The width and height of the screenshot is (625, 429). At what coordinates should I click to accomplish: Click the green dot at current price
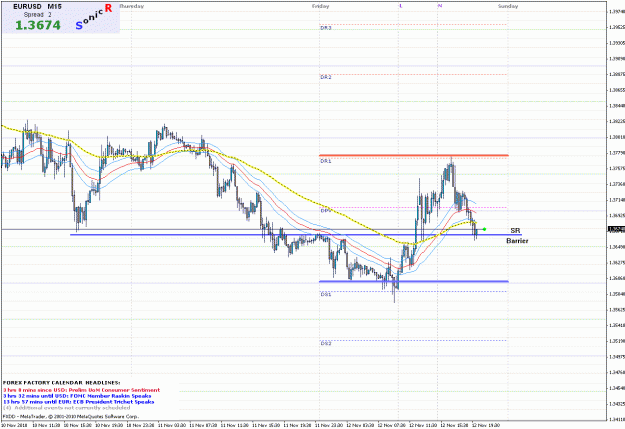click(484, 229)
